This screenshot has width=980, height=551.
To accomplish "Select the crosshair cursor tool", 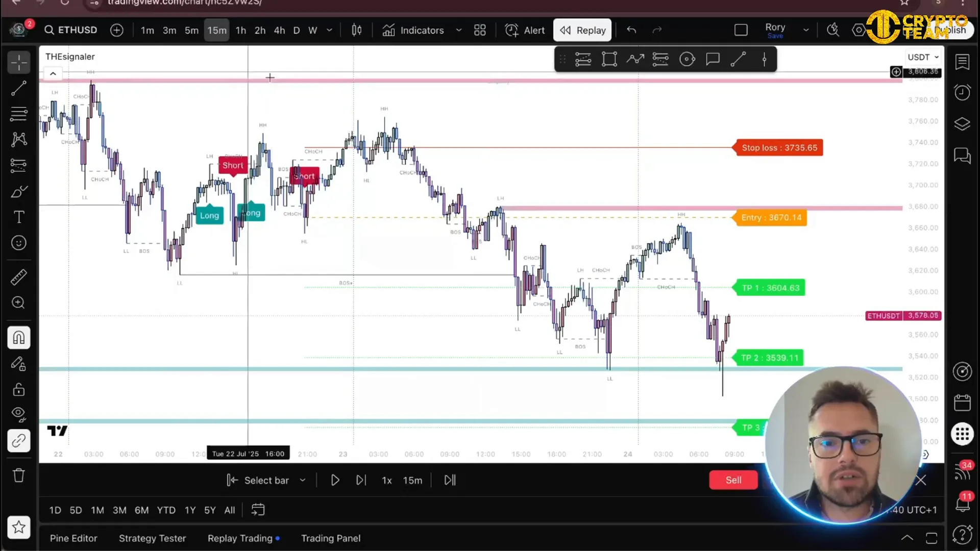I will click(x=19, y=63).
